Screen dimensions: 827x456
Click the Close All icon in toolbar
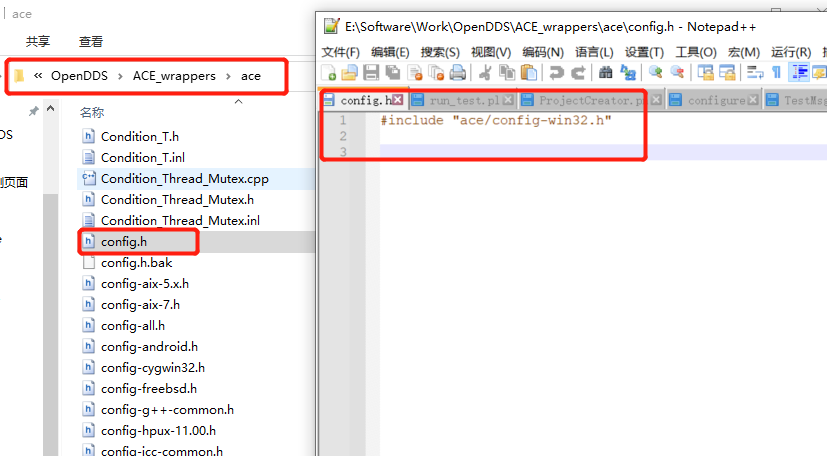(436, 73)
